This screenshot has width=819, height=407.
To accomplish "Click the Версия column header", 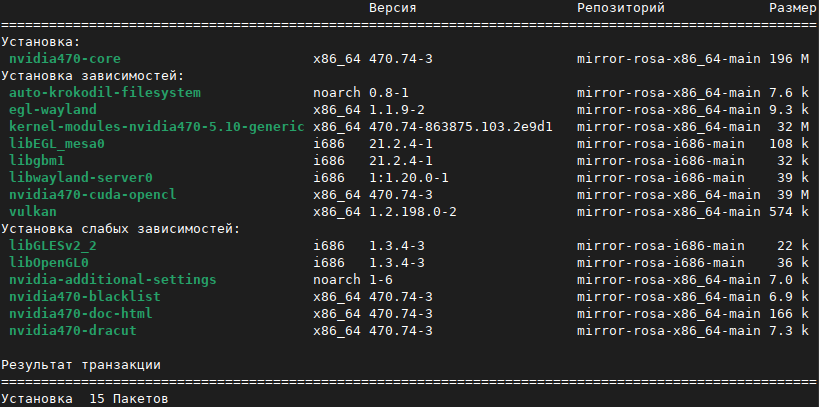I will click(x=393, y=8).
